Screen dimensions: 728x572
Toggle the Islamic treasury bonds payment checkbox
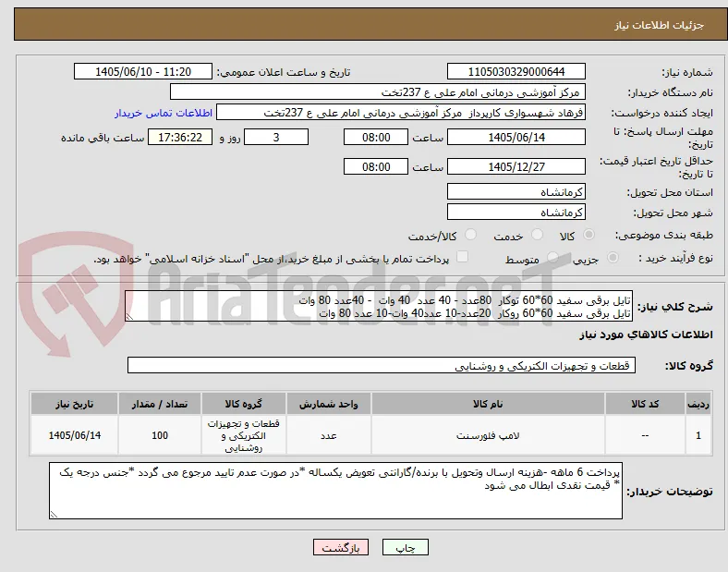463,257
